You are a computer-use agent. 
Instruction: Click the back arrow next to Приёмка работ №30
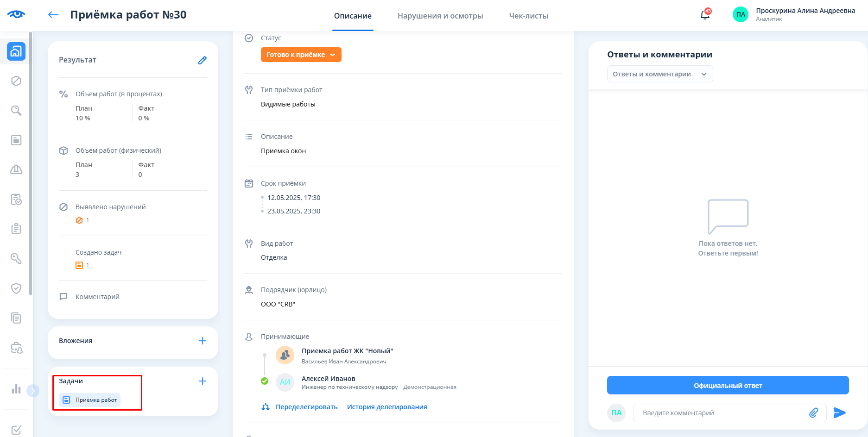[53, 15]
